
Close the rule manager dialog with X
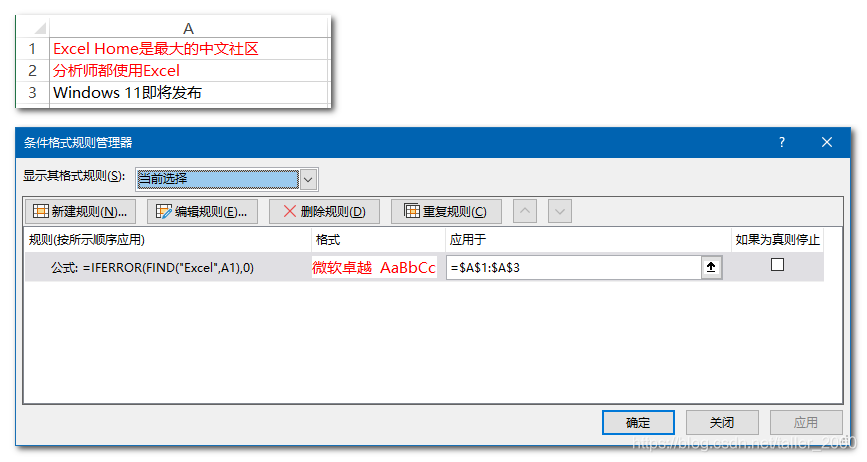(x=827, y=143)
